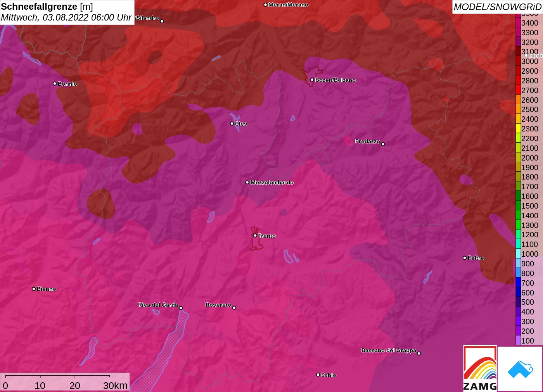Click the Schio marker dot
This screenshot has width=543, height=392.
[318, 375]
